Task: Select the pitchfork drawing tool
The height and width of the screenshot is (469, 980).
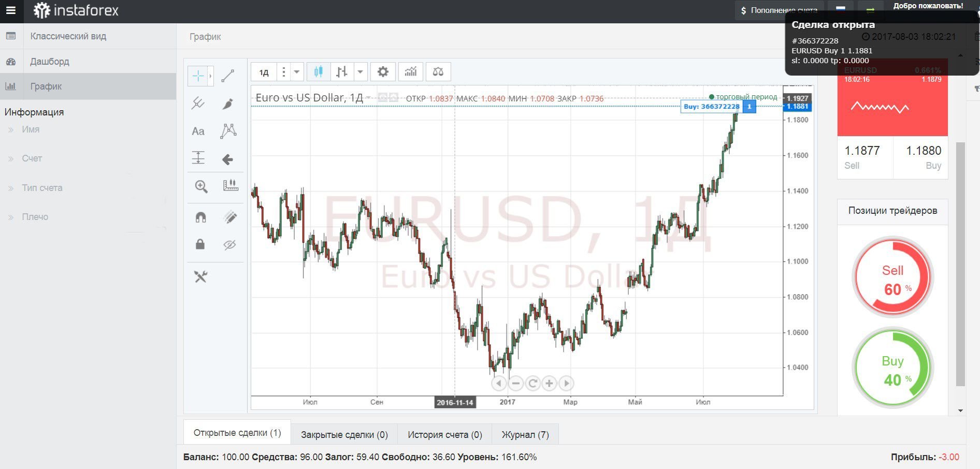Action: tap(198, 104)
